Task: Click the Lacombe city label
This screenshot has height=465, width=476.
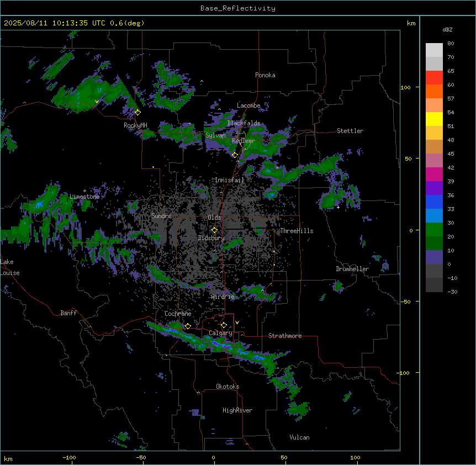Action: [248, 105]
